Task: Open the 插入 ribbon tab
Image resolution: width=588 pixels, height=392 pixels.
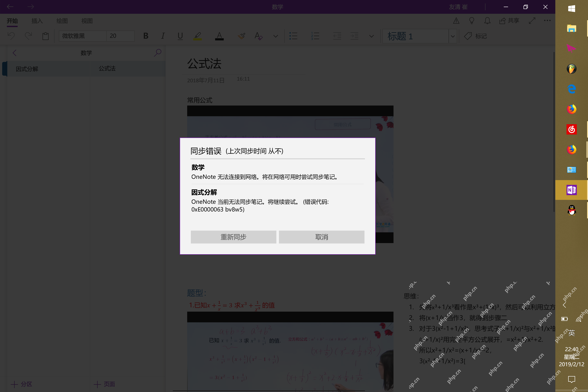Action: (37, 21)
